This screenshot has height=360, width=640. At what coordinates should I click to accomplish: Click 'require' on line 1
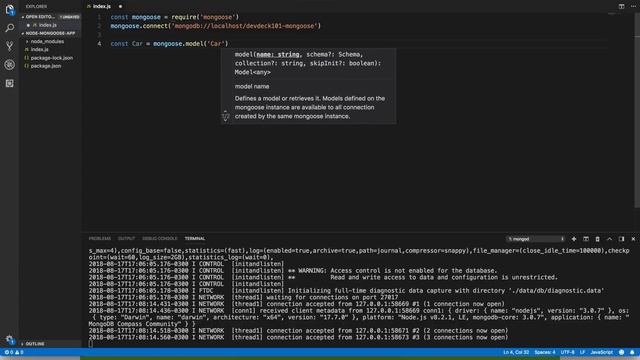pyautogui.click(x=183, y=17)
